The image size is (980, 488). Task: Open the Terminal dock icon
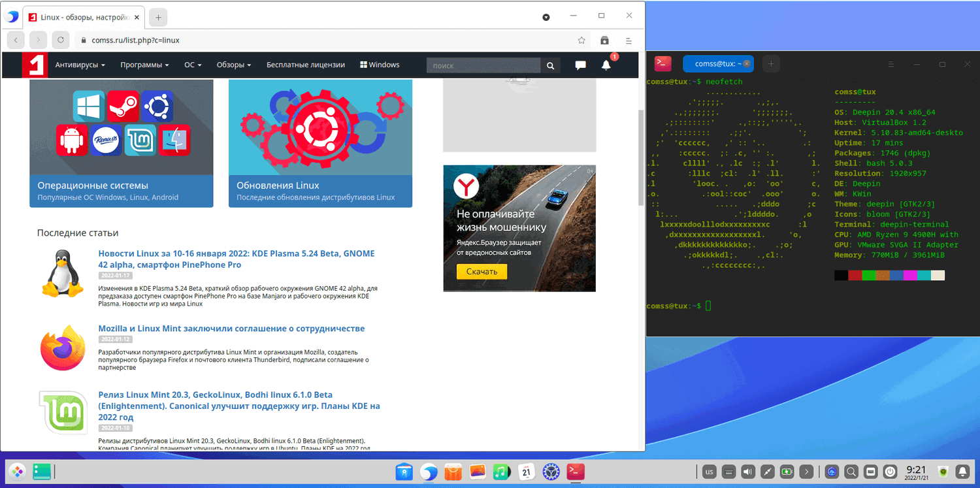[576, 471]
